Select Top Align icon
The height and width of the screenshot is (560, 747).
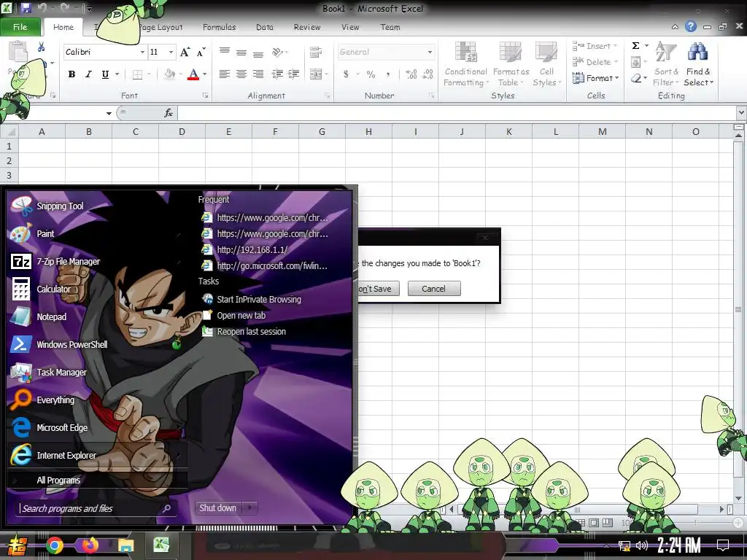225,52
